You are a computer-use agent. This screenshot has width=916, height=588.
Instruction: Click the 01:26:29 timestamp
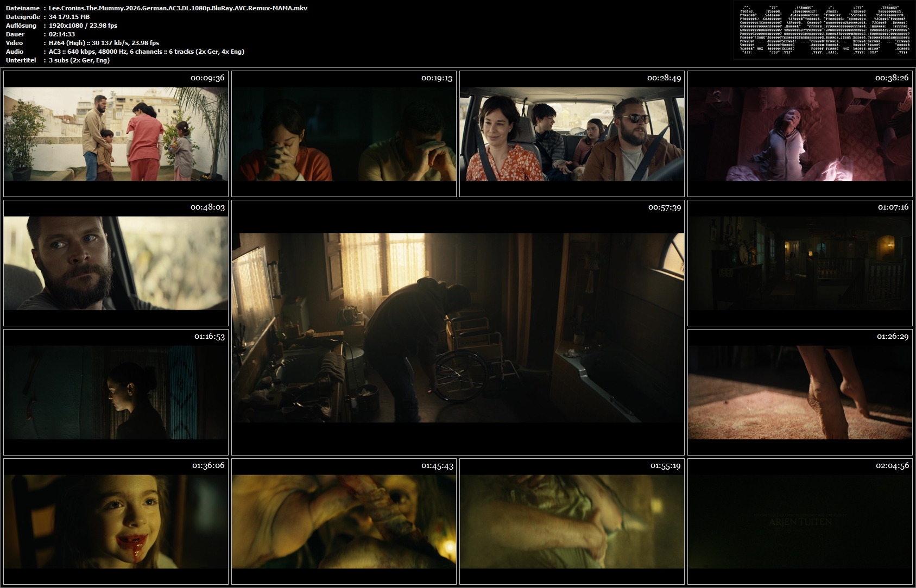click(893, 337)
